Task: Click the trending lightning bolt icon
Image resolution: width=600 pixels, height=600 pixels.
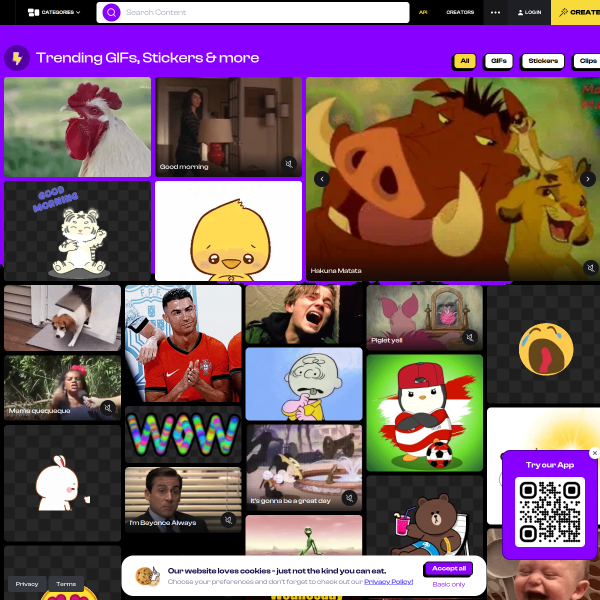Action: [x=17, y=58]
